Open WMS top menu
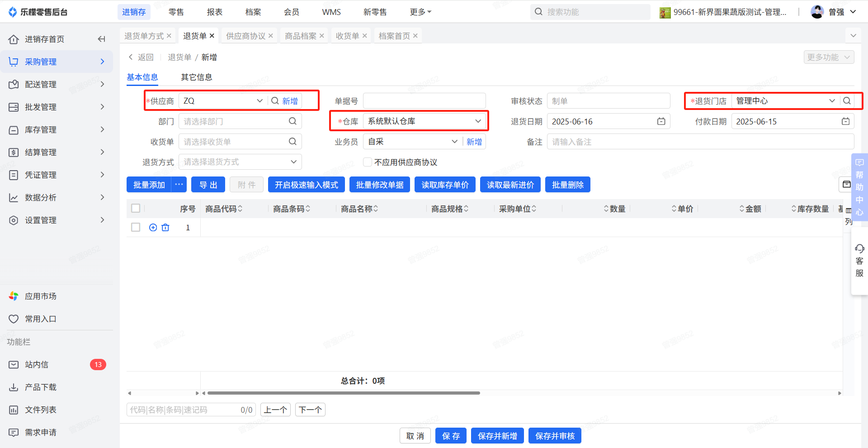The width and height of the screenshot is (868, 448). [331, 12]
